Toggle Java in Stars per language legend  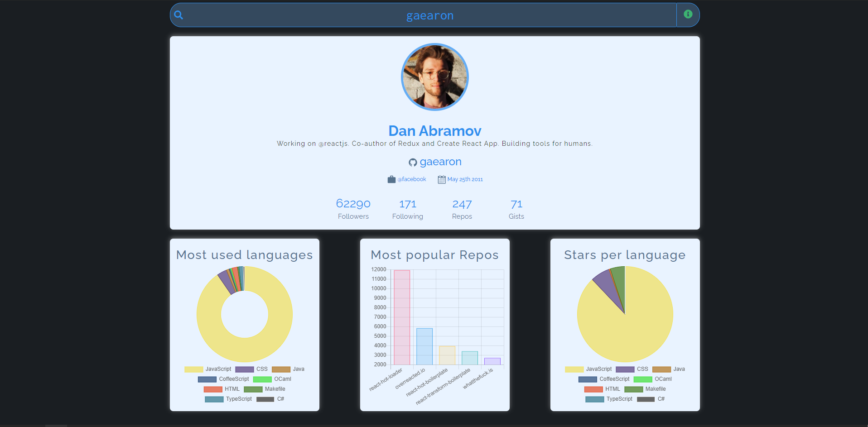[x=669, y=369]
